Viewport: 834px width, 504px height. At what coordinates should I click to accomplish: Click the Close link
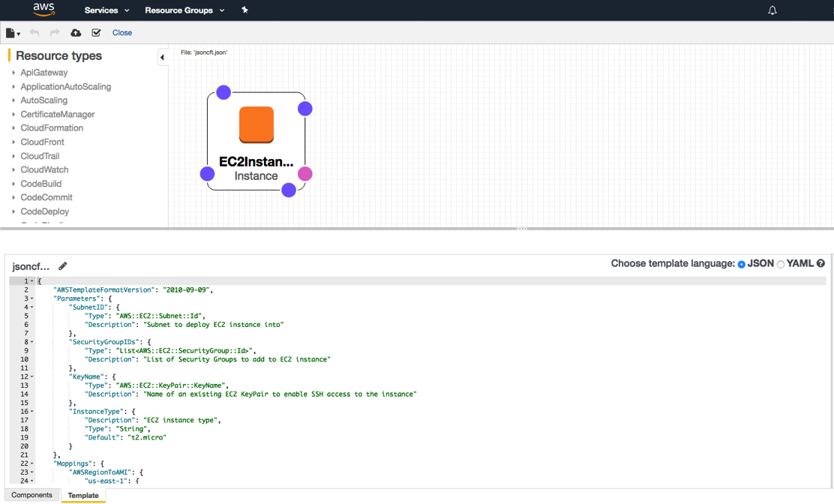tap(122, 33)
